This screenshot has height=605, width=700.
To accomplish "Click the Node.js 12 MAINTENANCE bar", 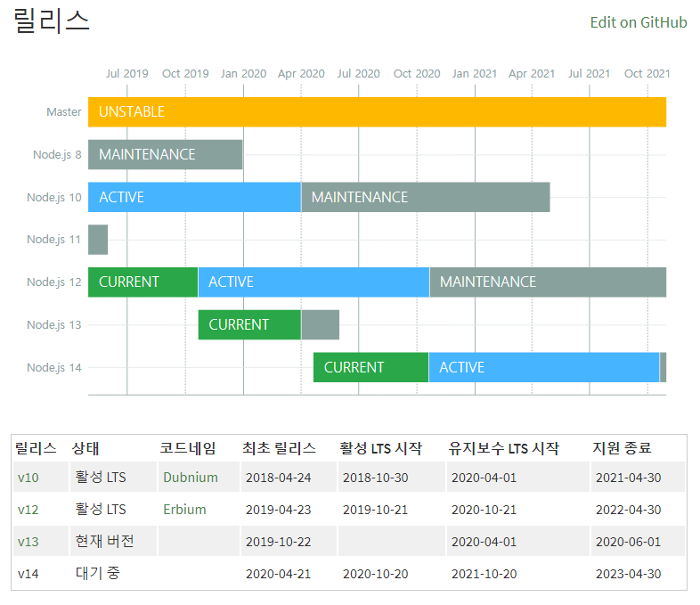I will coord(549,282).
